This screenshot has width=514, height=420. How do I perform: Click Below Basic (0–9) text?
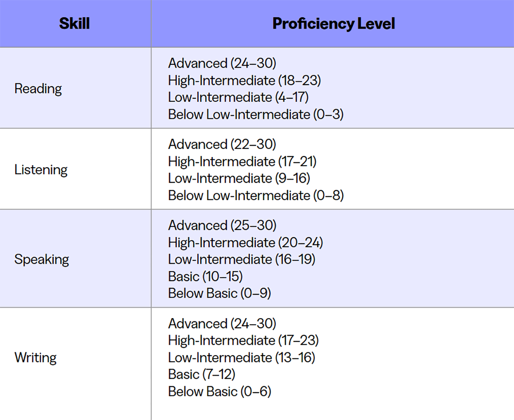pyautogui.click(x=219, y=293)
